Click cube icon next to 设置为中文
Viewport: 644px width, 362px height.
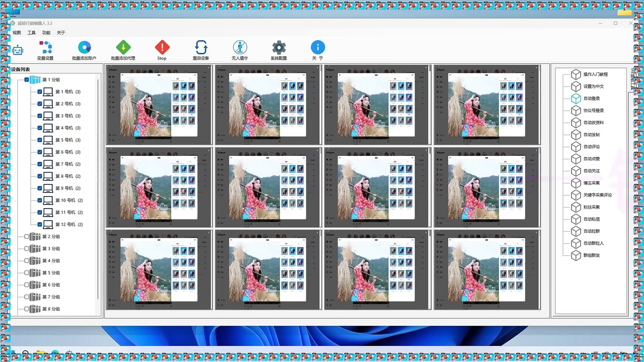(x=576, y=86)
